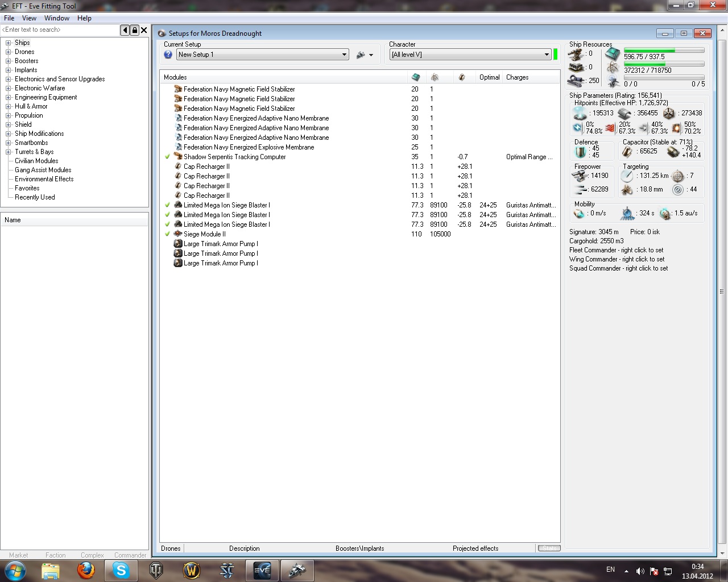
Task: Click in the module search field
Action: tap(60, 30)
